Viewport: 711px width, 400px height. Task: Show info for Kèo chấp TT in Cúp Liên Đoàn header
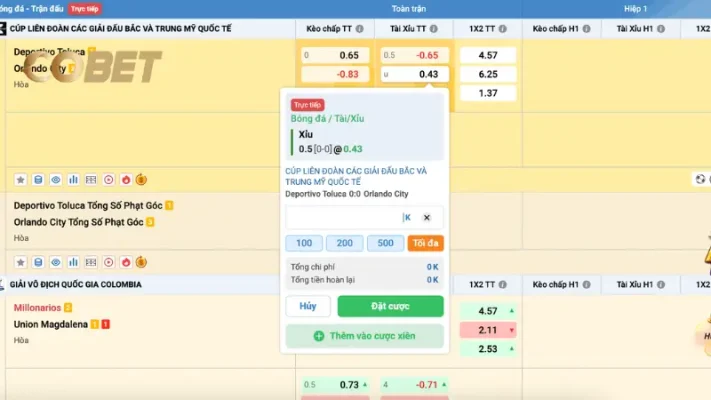360,29
